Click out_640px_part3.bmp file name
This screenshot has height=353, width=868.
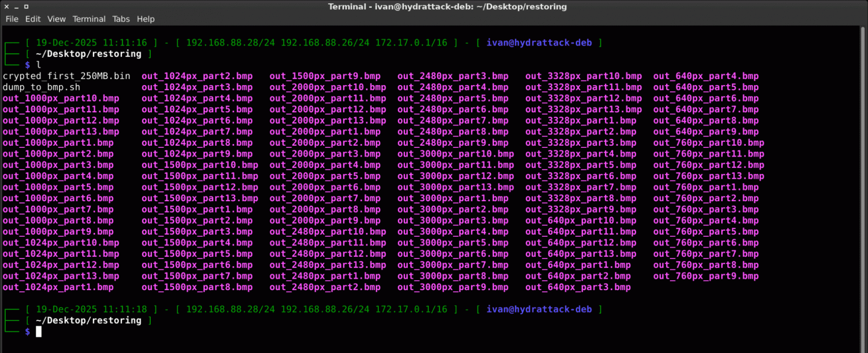coord(578,287)
